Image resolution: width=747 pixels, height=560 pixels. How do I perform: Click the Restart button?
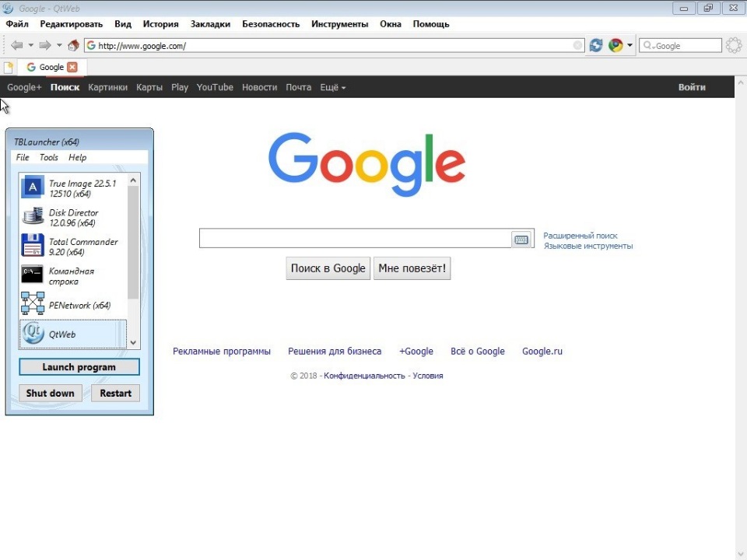115,393
